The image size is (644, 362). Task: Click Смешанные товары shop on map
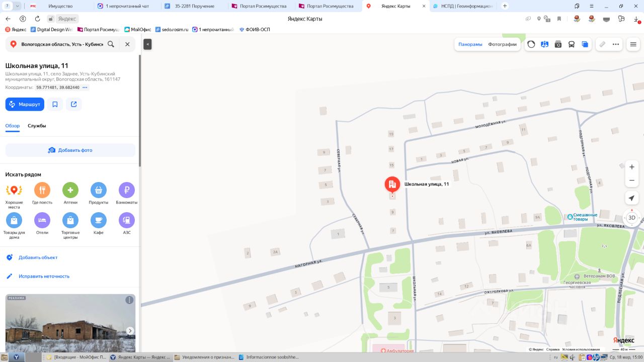click(583, 217)
